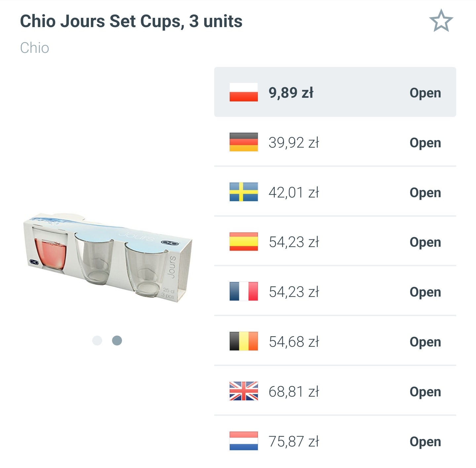The image size is (476, 468).
Task: Click the French flag icon
Action: tap(243, 292)
